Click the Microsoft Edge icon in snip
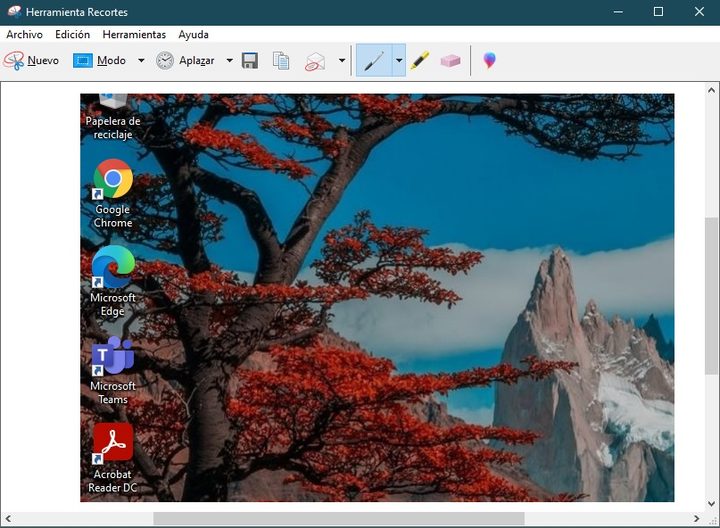 click(113, 267)
